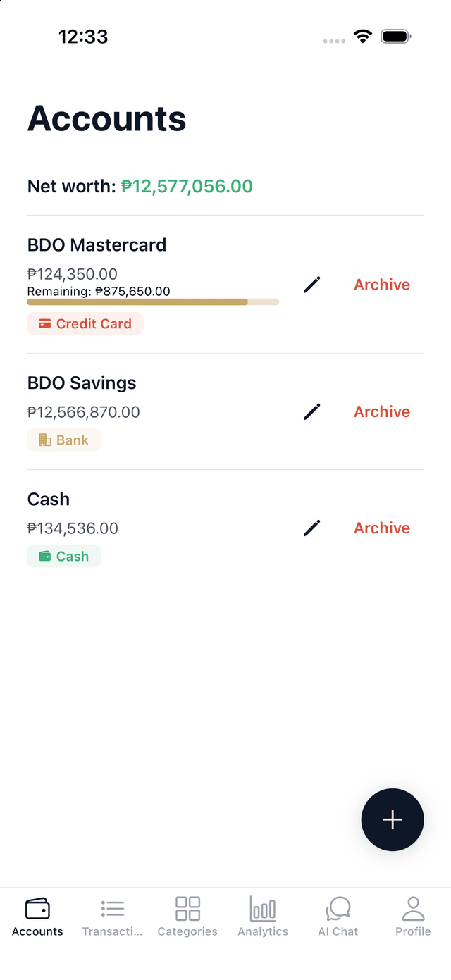Open AI Chat from the bottom bar
Image resolution: width=451 pixels, height=980 pixels.
338,917
